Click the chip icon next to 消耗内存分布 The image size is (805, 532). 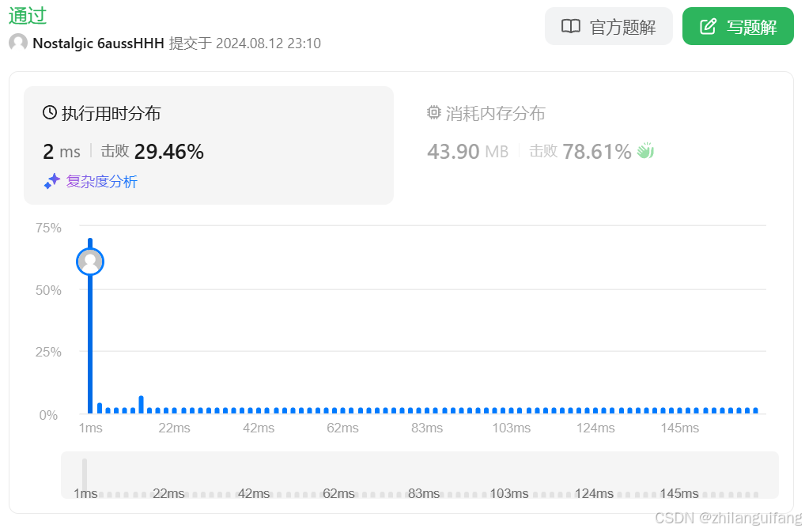(434, 112)
